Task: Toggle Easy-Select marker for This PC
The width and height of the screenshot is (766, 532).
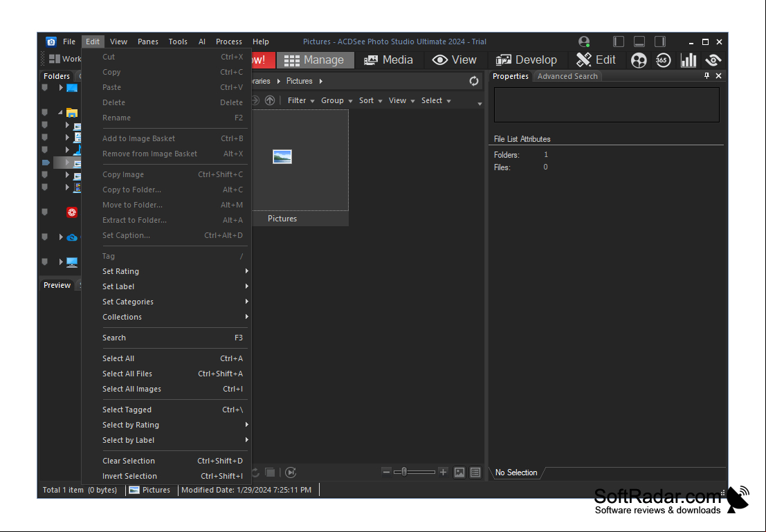Action: (x=45, y=262)
